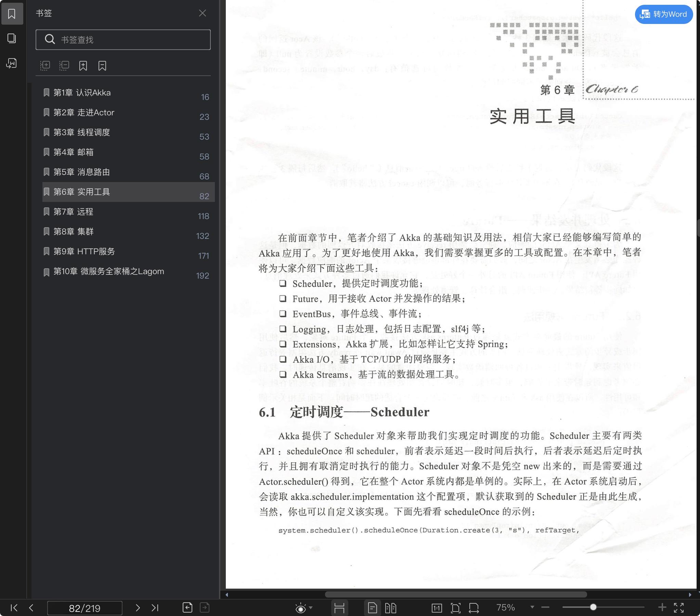Click the page number 16 of 第1章
Image resolution: width=700 pixels, height=616 pixels.
[x=205, y=97]
